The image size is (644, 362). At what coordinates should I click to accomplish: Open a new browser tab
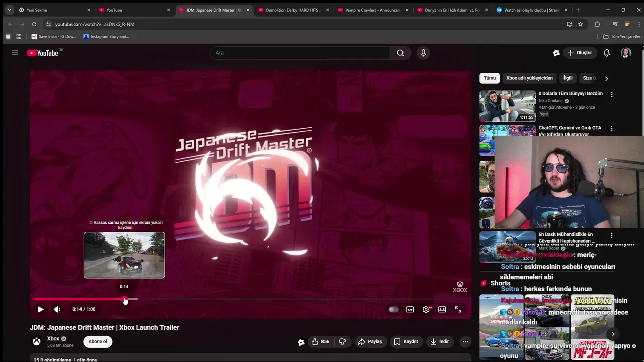tap(578, 10)
